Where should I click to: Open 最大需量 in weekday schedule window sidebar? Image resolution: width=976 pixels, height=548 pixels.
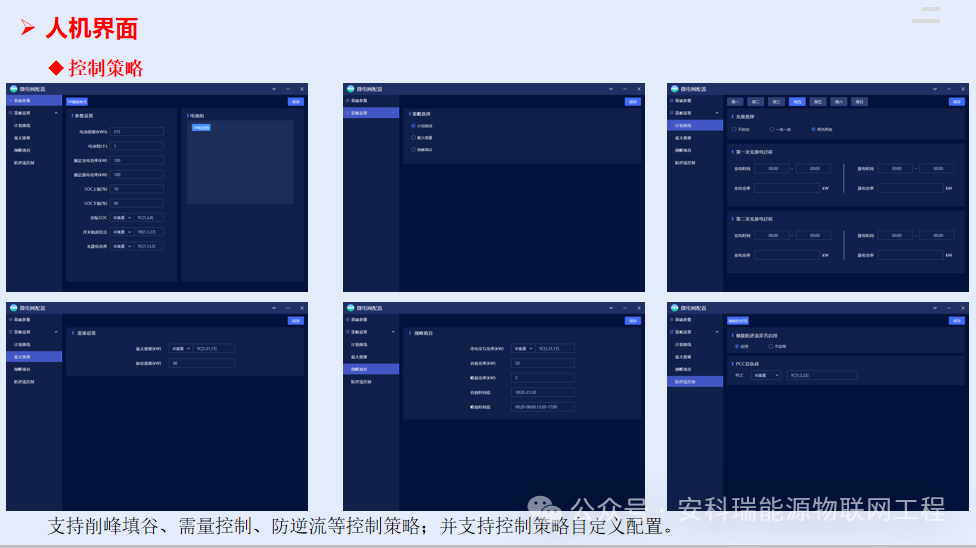(x=683, y=138)
